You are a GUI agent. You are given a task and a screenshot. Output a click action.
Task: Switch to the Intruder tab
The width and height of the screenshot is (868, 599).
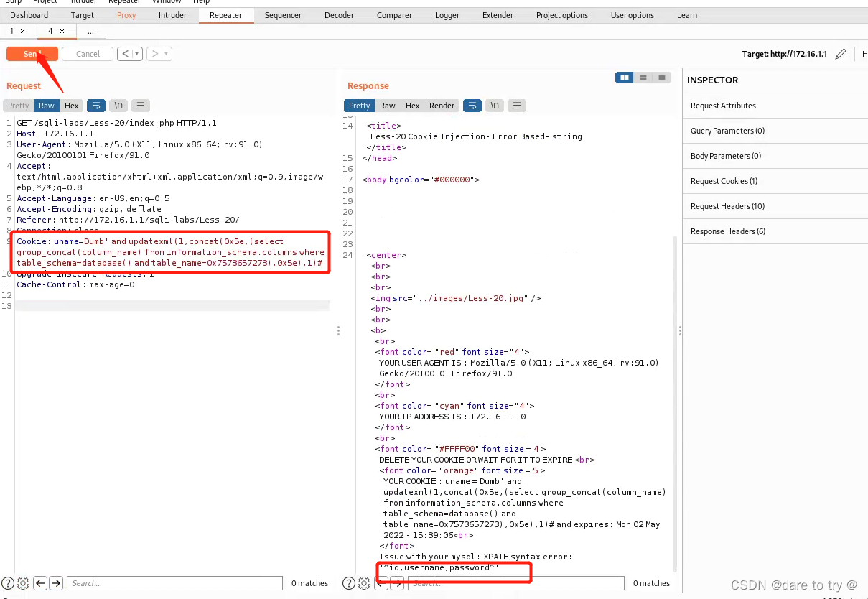click(172, 15)
